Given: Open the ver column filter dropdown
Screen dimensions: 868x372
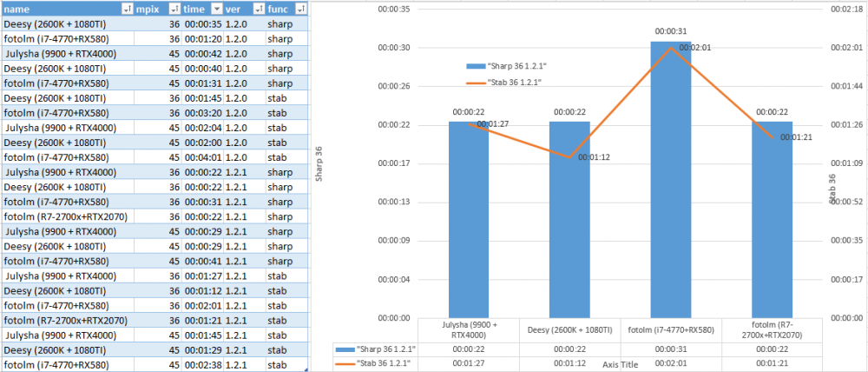Looking at the screenshot, I should pos(259,9).
